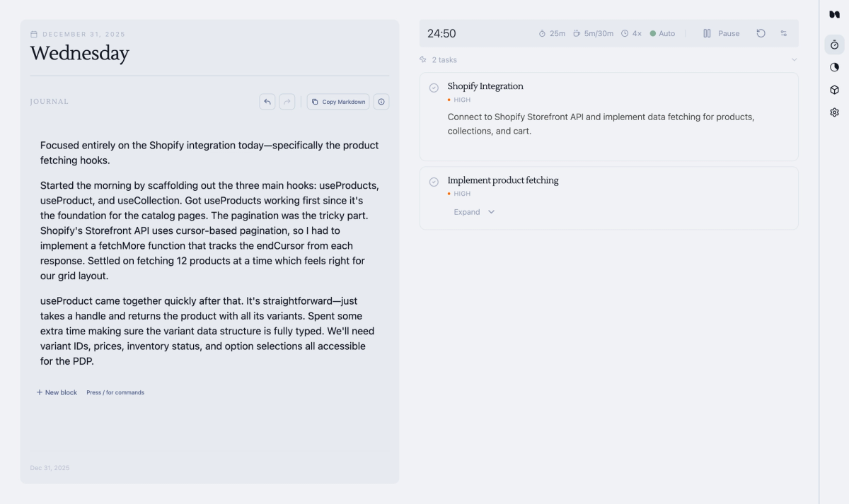Collapse the 2 tasks list chevron
This screenshot has height=504, width=849.
tap(794, 60)
